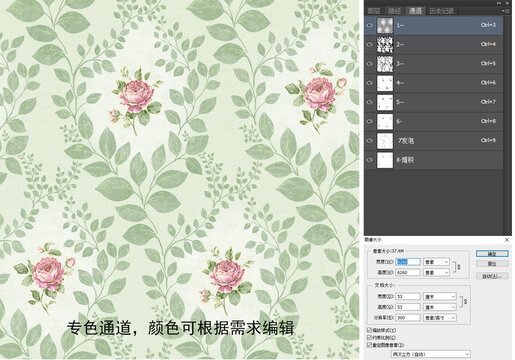Click the channel 4 thumbnail
Viewport: 515px width, 360px height.
tap(385, 83)
